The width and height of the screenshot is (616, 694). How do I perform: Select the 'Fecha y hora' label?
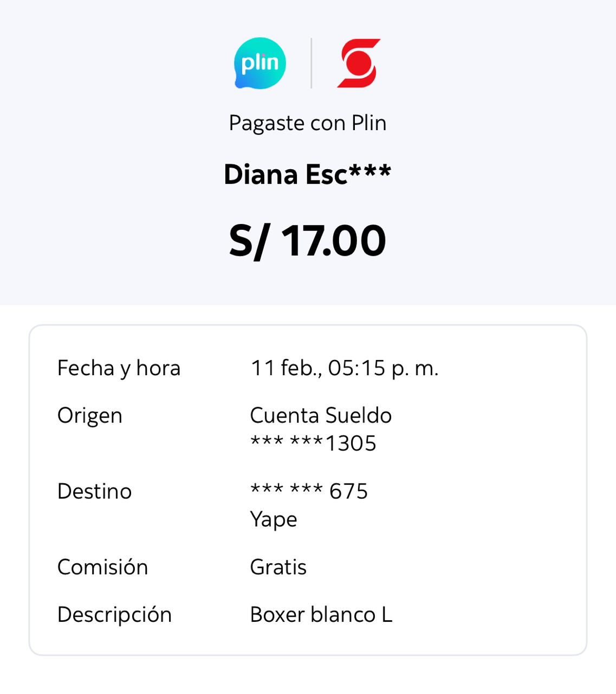[119, 368]
